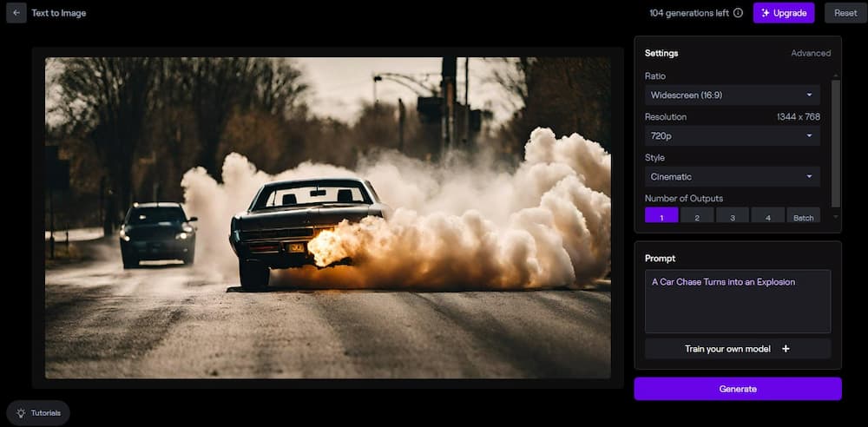Image resolution: width=868 pixels, height=427 pixels.
Task: Click the settings scrollbar down arrow
Action: pyautogui.click(x=836, y=216)
